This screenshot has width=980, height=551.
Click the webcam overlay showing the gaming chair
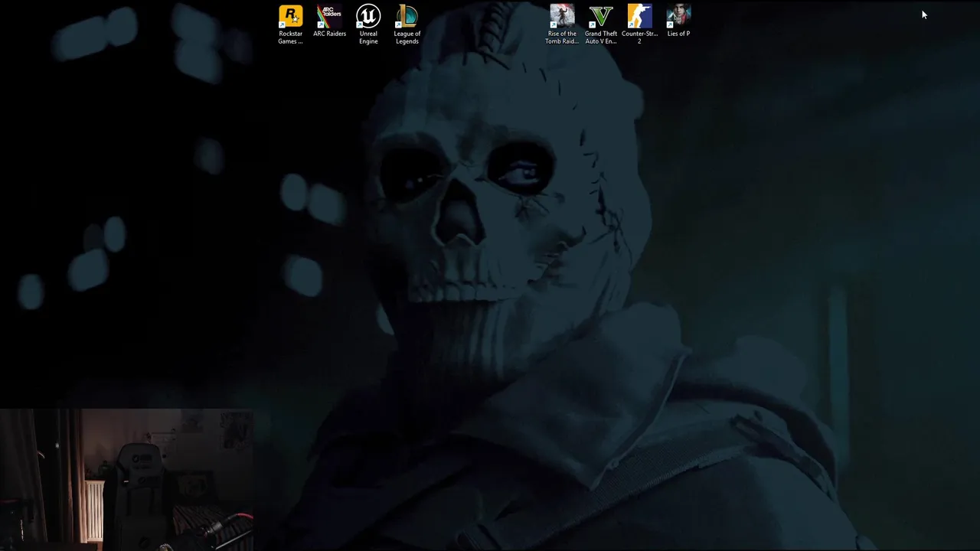coord(126,480)
